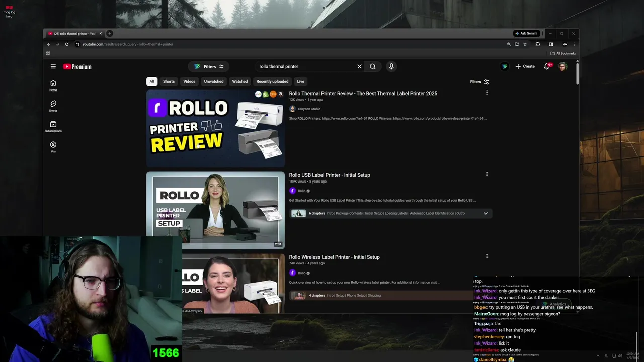644x362 pixels.
Task: Open options for Rollo Thermal Printer Review
Action: pyautogui.click(x=487, y=93)
